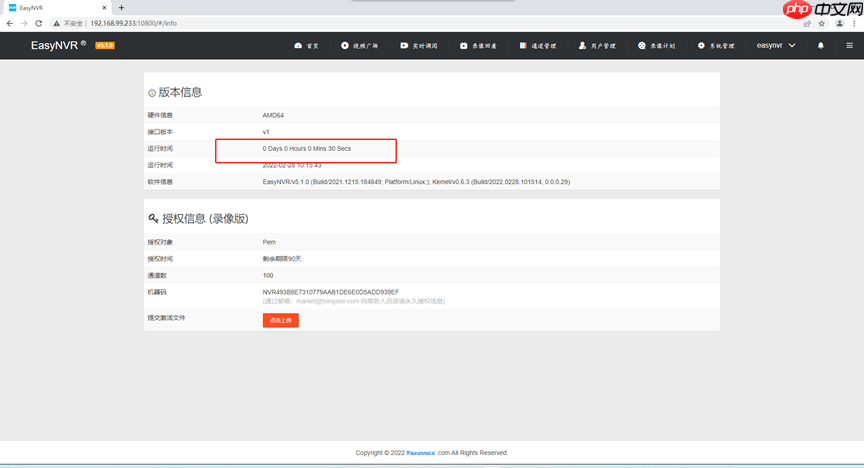Open the browser profile icon
Screen dimensions: 864x468
pos(839,23)
